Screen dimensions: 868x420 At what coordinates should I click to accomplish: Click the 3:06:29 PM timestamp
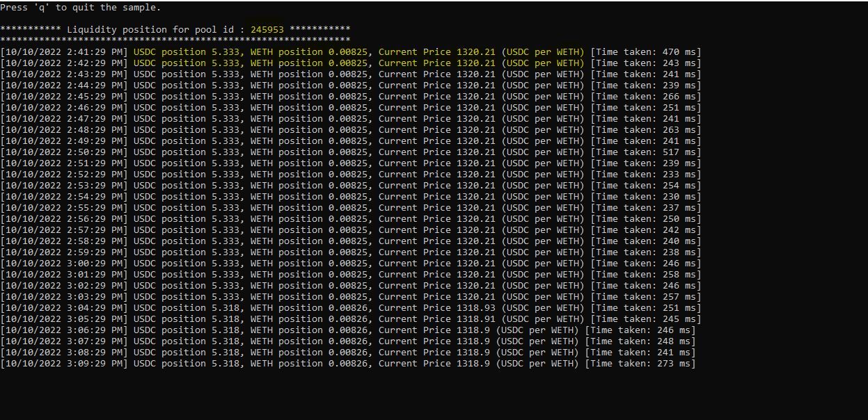pos(64,330)
